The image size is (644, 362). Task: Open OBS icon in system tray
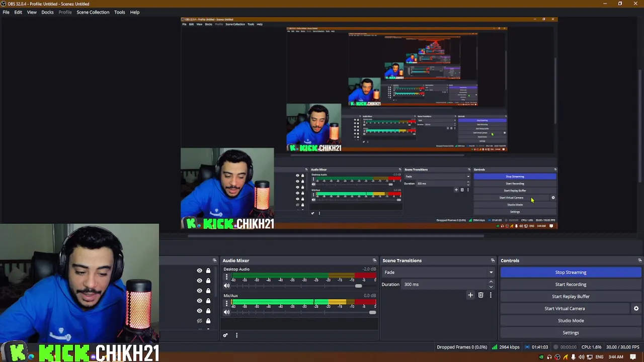pyautogui.click(x=557, y=357)
